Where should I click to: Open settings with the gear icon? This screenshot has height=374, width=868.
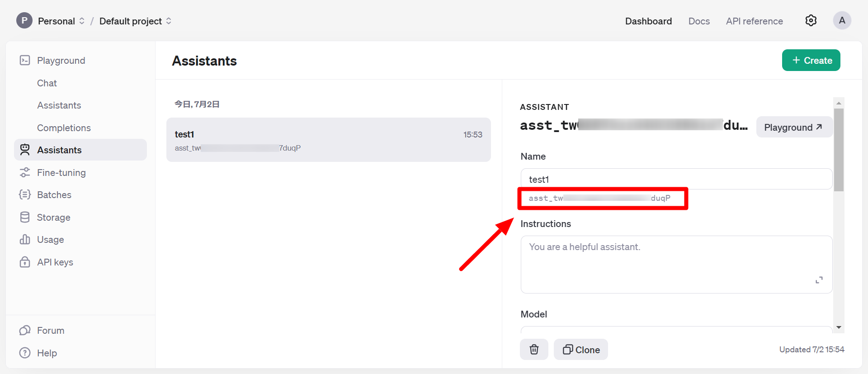pyautogui.click(x=811, y=20)
